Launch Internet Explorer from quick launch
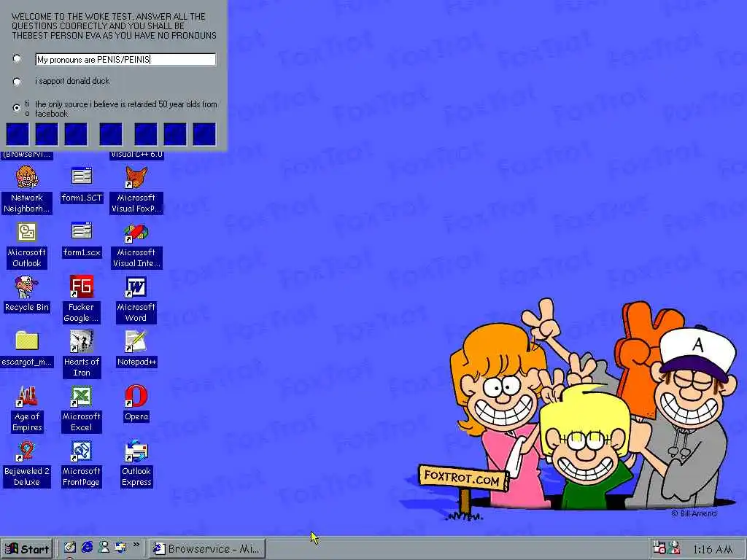Viewport: 747px width, 560px height. [87, 548]
